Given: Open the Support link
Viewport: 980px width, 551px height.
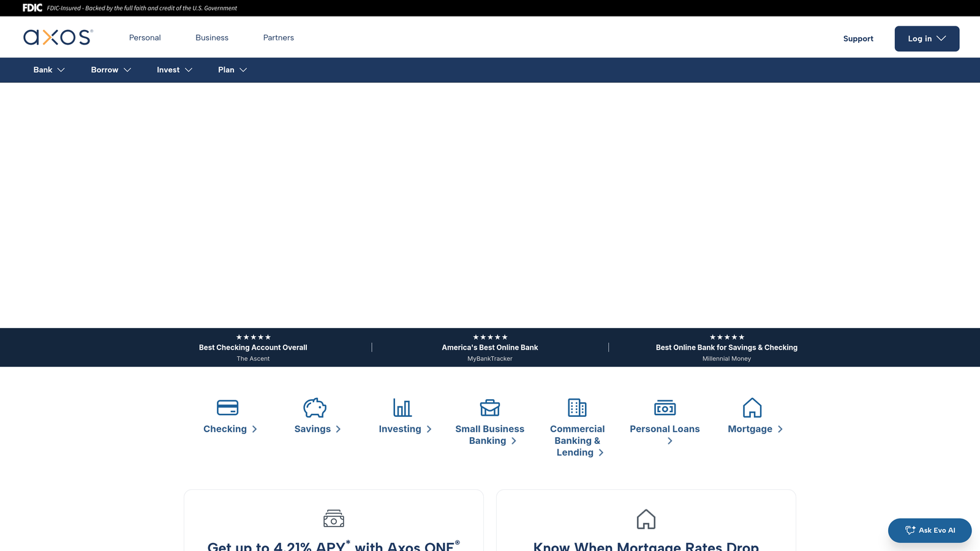Looking at the screenshot, I should 858,39.
